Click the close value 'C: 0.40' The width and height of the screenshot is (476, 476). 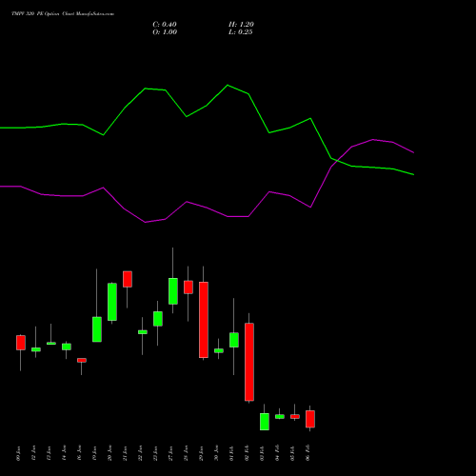coord(165,25)
